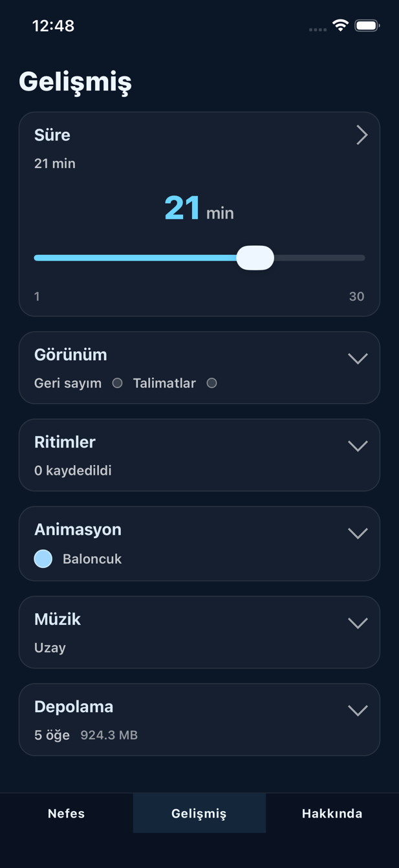399x868 pixels.
Task: Expand the Ritimler section
Action: coord(357,446)
